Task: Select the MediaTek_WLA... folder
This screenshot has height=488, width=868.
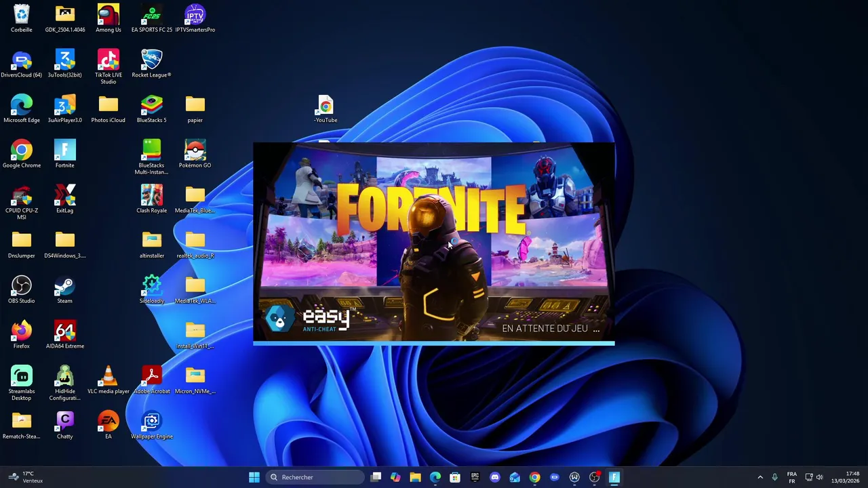Action: point(195,289)
